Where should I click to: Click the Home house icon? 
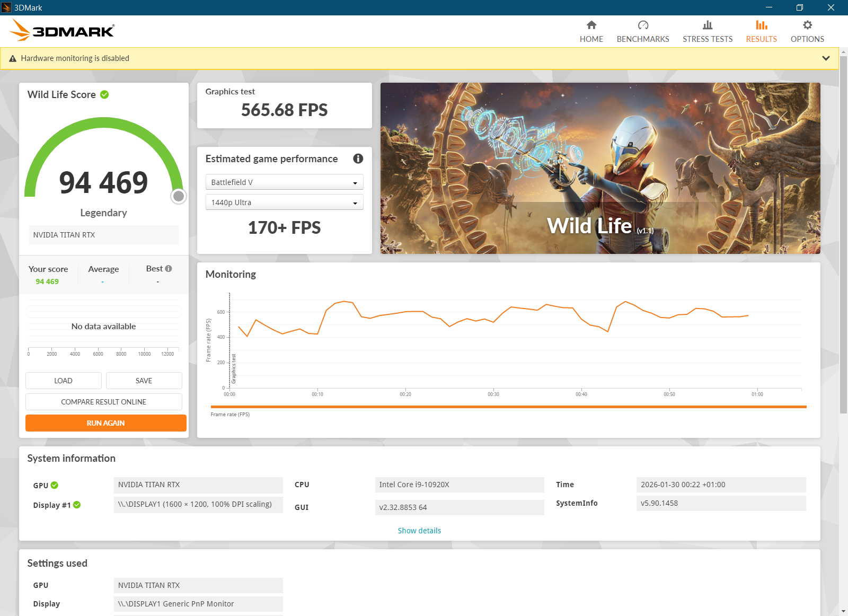pos(591,25)
